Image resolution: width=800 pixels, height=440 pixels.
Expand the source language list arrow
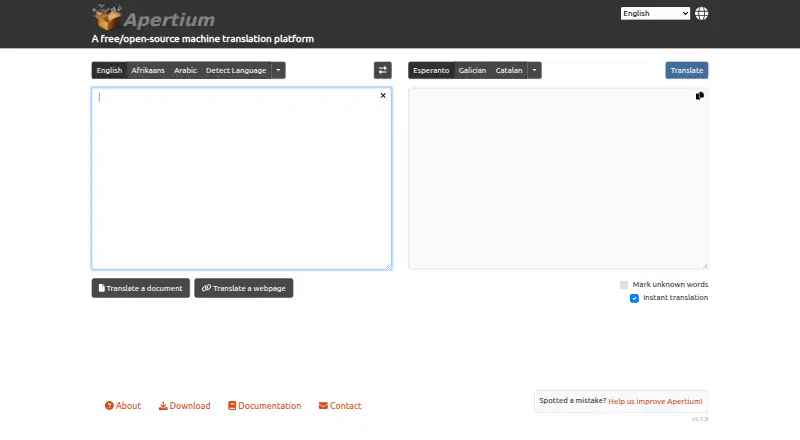coord(278,70)
